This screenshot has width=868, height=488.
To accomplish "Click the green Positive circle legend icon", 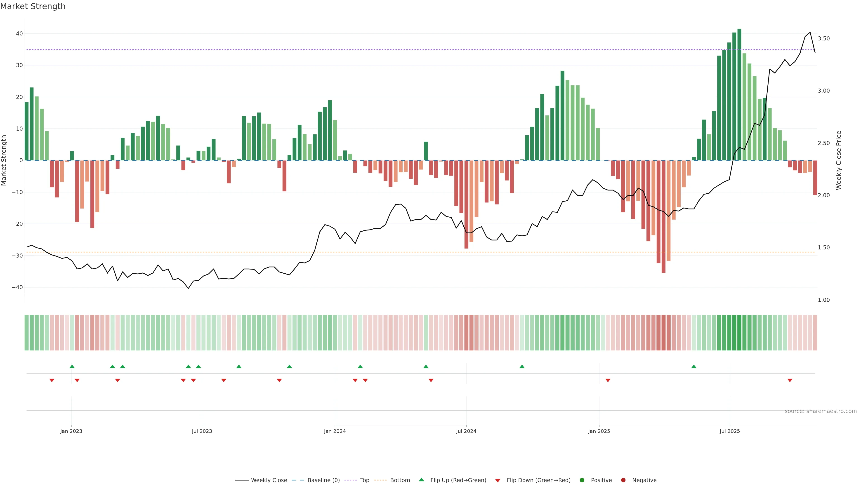I will click(582, 480).
